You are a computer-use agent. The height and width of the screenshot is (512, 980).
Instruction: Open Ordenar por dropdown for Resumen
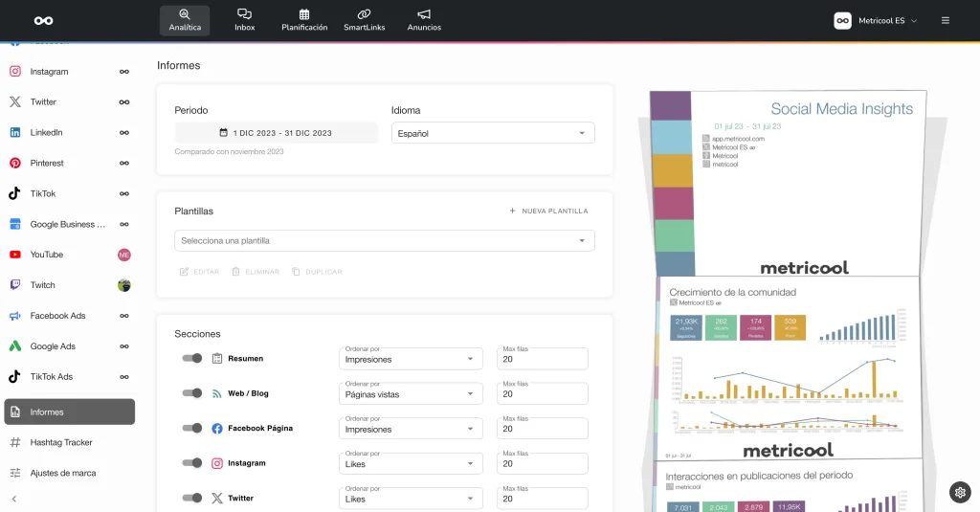click(411, 359)
